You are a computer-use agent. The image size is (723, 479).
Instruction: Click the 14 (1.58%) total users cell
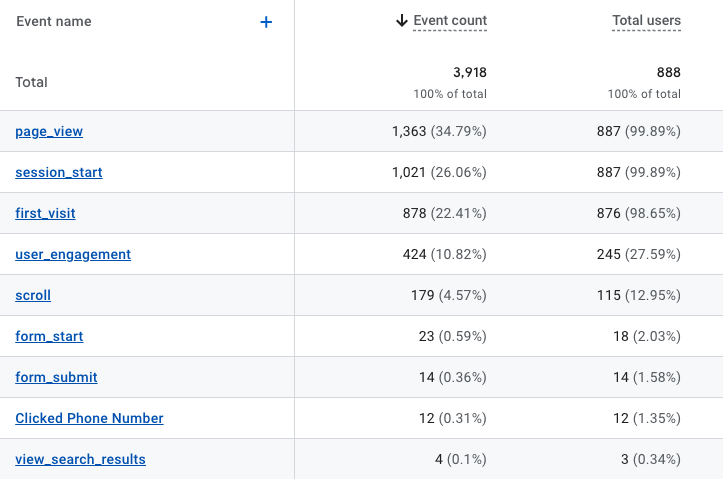(647, 378)
